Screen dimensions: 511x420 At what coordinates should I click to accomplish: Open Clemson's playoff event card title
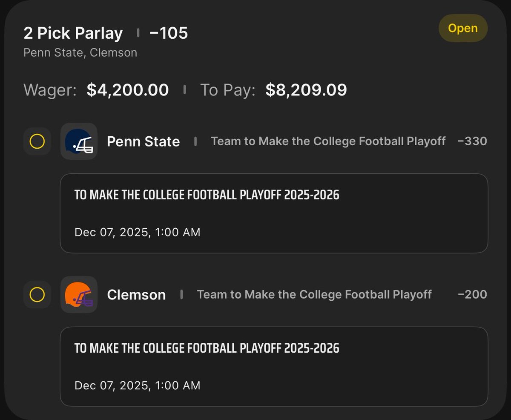click(207, 348)
